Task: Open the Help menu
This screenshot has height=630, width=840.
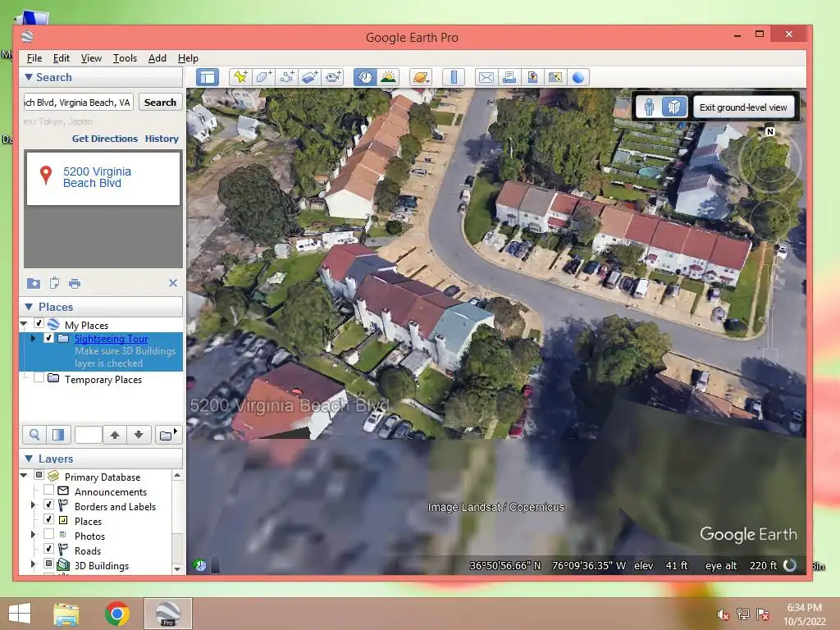Action: click(188, 58)
